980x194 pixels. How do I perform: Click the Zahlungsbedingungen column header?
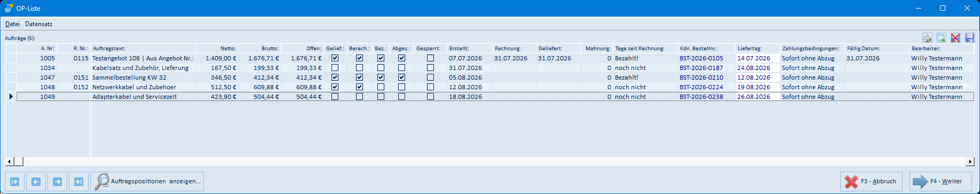[812, 49]
